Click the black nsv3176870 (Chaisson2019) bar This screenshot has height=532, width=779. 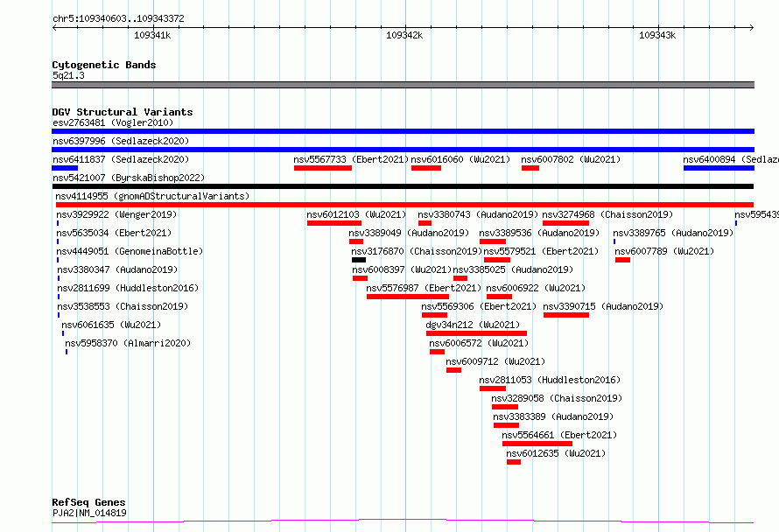359,260
